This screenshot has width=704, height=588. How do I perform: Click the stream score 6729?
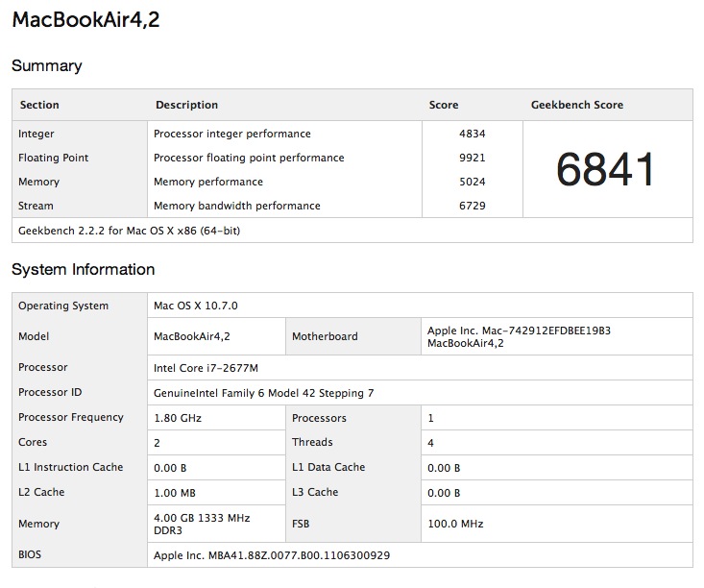coord(473,206)
